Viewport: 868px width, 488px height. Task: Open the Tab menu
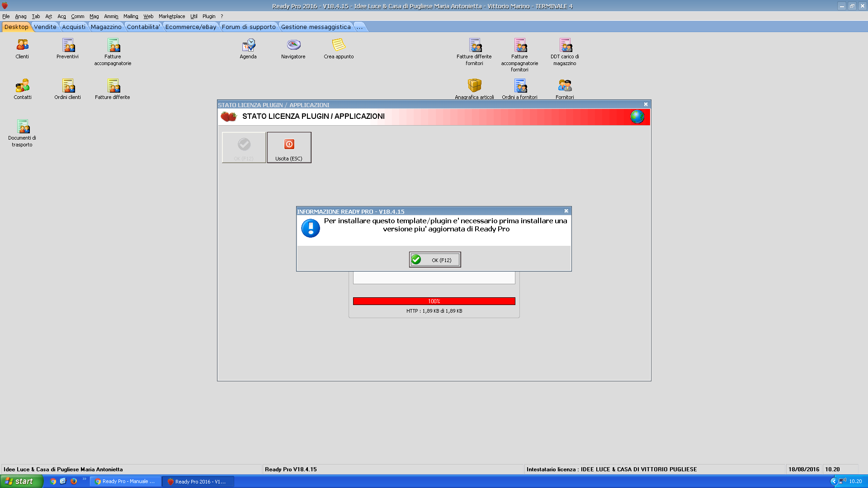(36, 16)
